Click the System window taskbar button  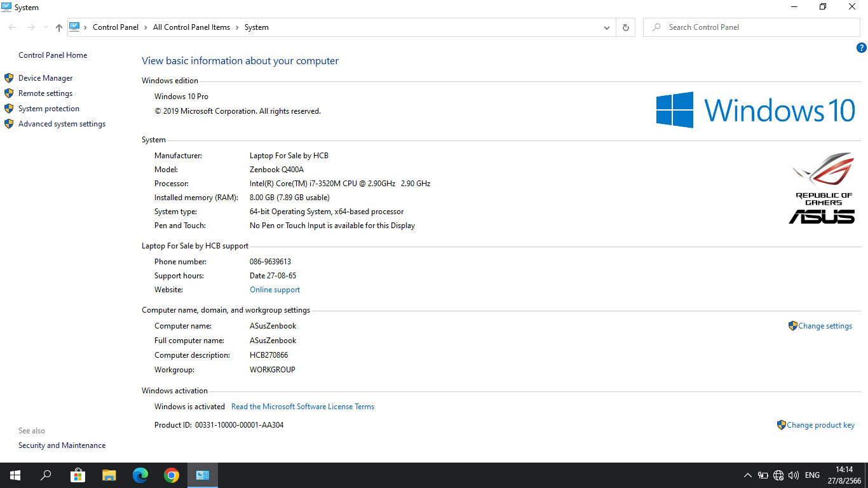pyautogui.click(x=203, y=475)
